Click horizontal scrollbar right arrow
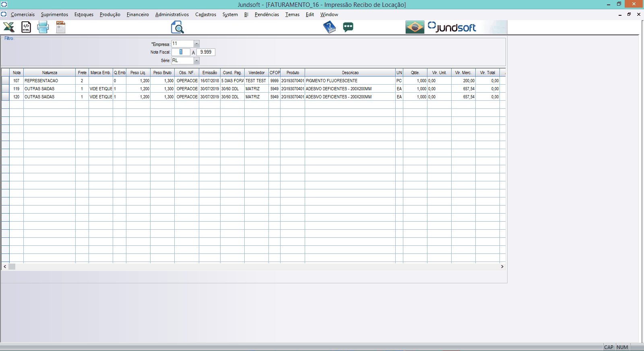 coord(502,266)
